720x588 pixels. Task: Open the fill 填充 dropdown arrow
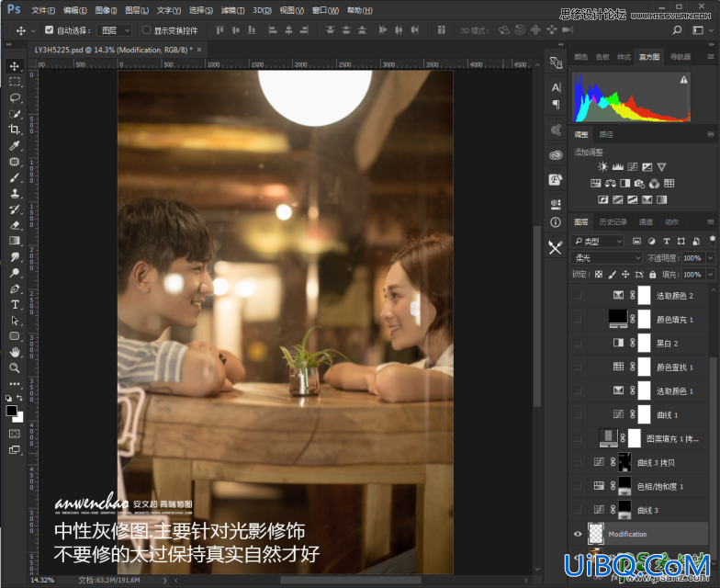coord(711,274)
